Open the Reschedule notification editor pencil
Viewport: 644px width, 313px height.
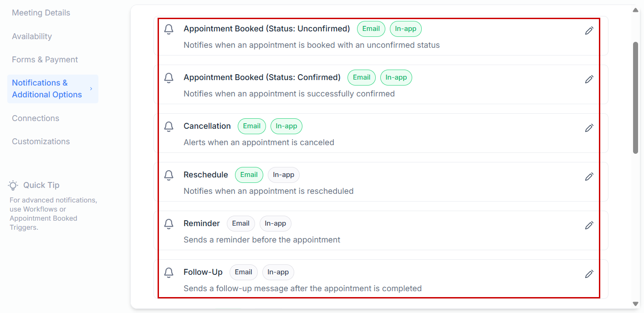(589, 177)
